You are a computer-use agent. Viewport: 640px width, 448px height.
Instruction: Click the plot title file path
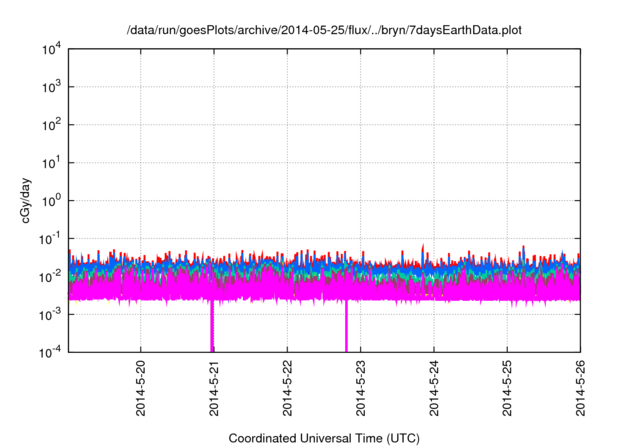click(x=324, y=30)
